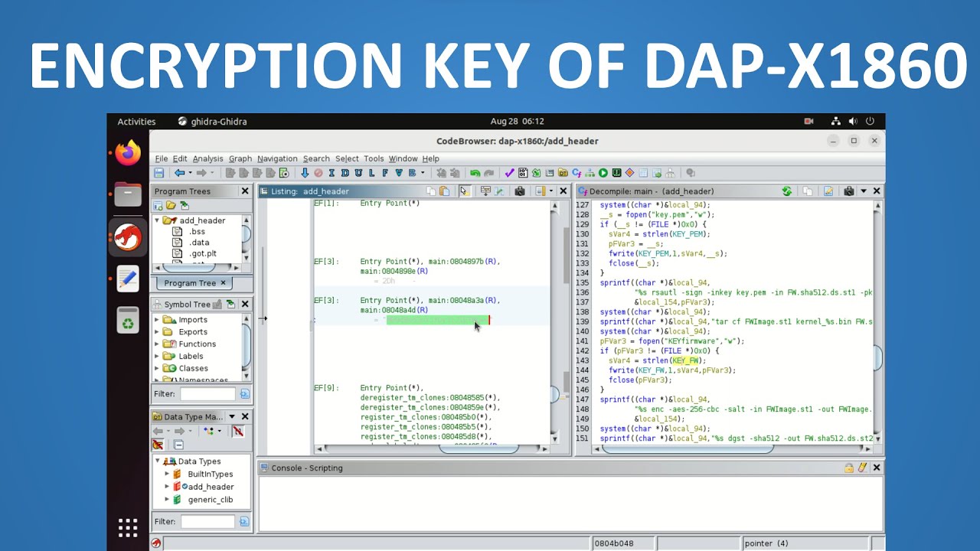980x551 pixels.
Task: Click the Symbol Tree filter input field
Action: 207,393
